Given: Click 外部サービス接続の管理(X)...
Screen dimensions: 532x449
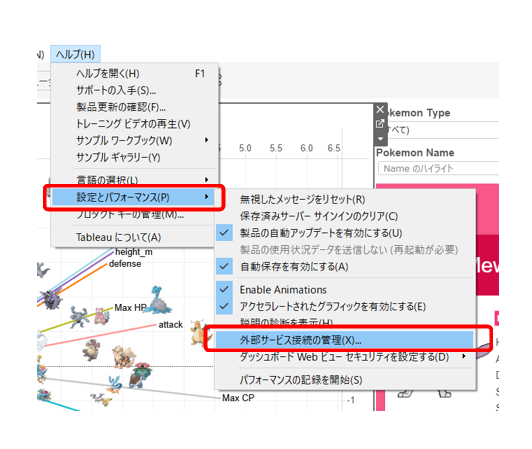Looking at the screenshot, I should click(345, 340).
